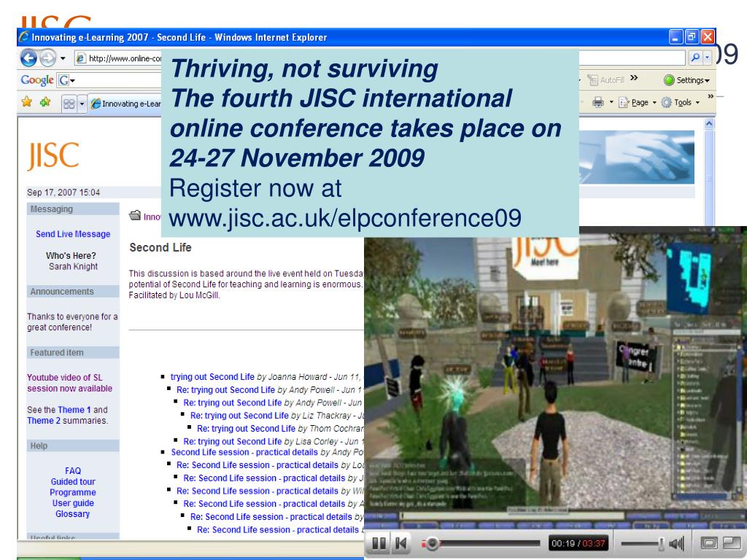Click the Sarah Knight user name
The image size is (747, 560).
[x=73, y=267]
